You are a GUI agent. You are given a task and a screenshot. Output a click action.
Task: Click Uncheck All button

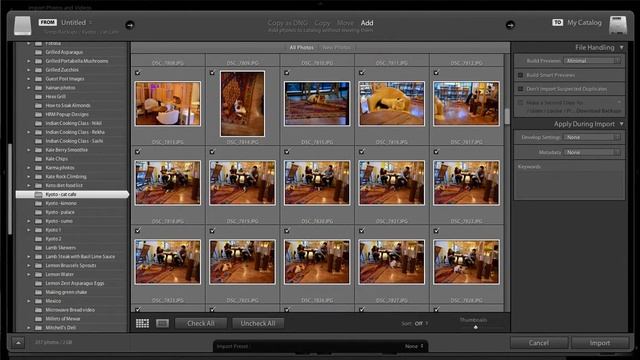pyautogui.click(x=258, y=323)
